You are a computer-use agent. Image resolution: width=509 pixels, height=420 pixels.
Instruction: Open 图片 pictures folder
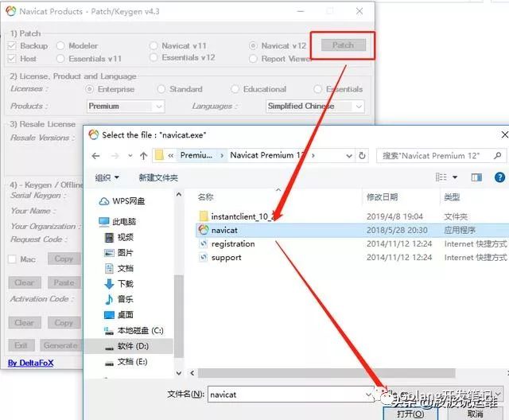point(119,253)
